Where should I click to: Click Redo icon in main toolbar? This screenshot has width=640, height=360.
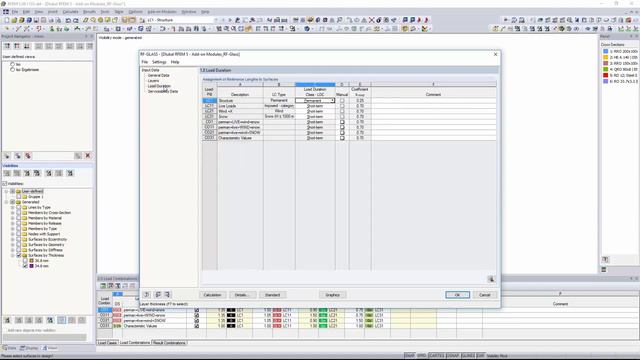[x=76, y=20]
